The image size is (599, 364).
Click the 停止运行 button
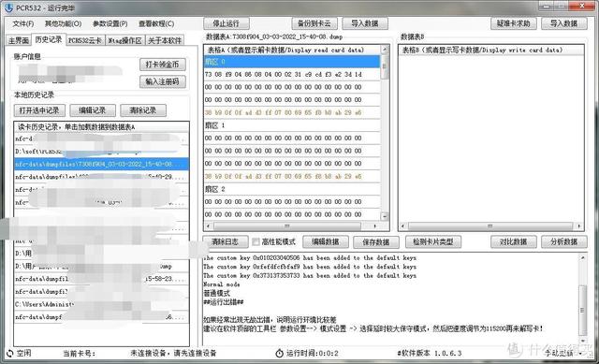pyautogui.click(x=226, y=23)
